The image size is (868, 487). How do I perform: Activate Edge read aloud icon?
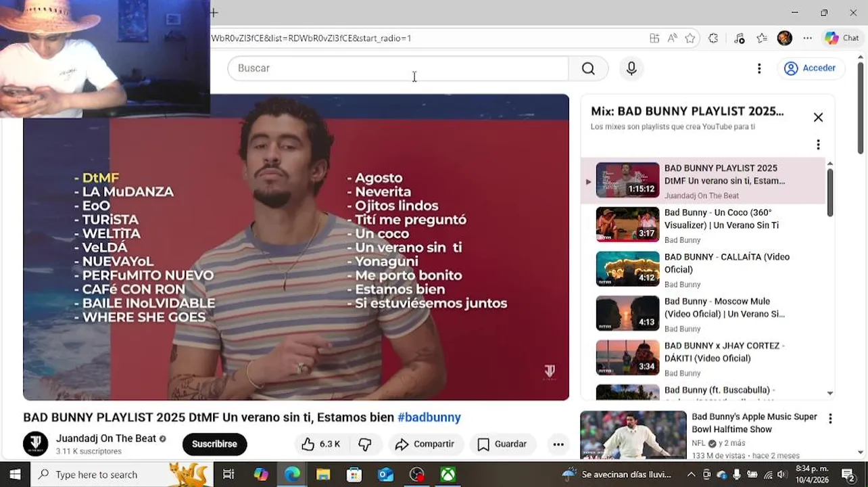(x=672, y=39)
